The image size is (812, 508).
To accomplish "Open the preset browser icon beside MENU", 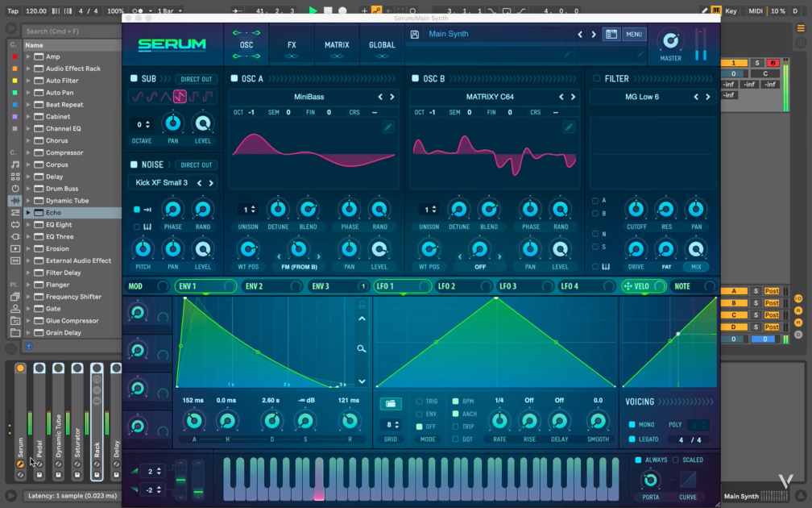I will tap(611, 34).
